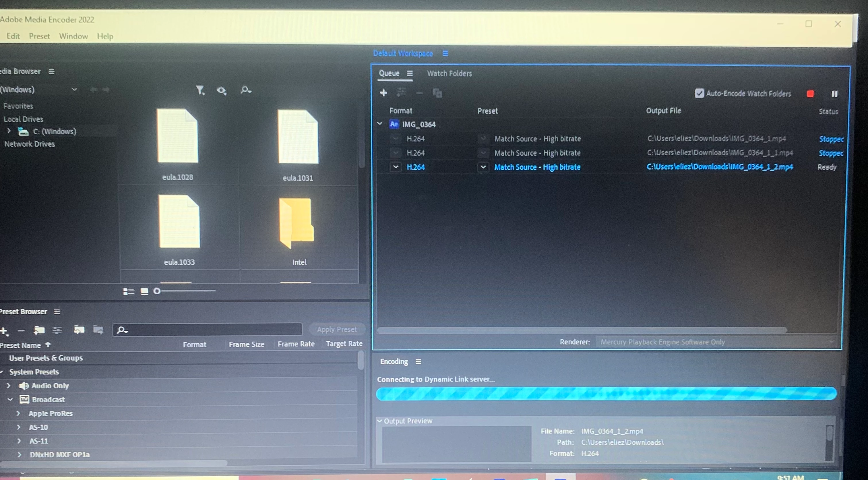This screenshot has width=868, height=480.
Task: Switch Media Browser to list view icon
Action: click(128, 292)
